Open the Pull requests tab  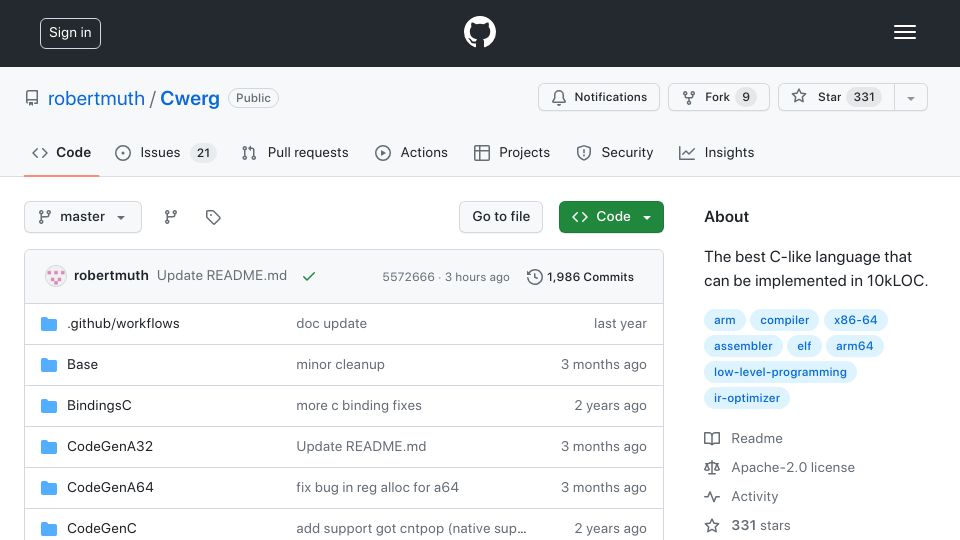295,152
